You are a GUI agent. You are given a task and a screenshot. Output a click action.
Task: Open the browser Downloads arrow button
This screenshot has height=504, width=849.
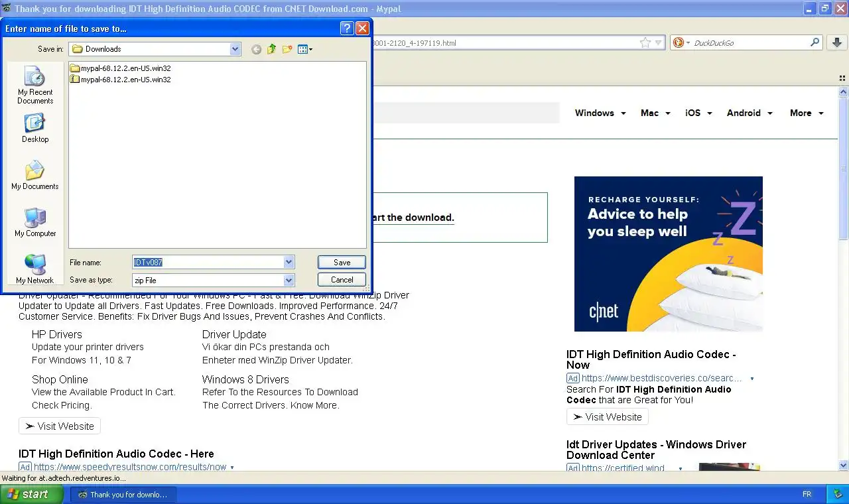836,42
